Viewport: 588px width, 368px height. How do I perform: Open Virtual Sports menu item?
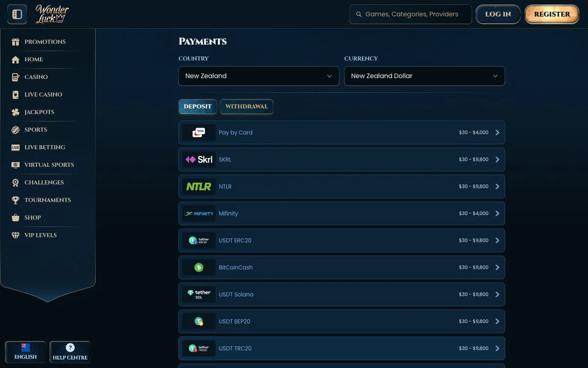(49, 165)
